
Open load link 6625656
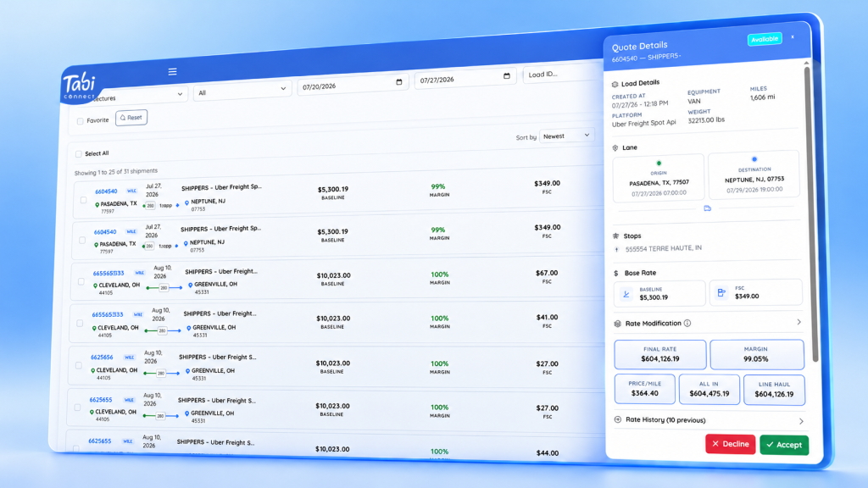(x=102, y=358)
